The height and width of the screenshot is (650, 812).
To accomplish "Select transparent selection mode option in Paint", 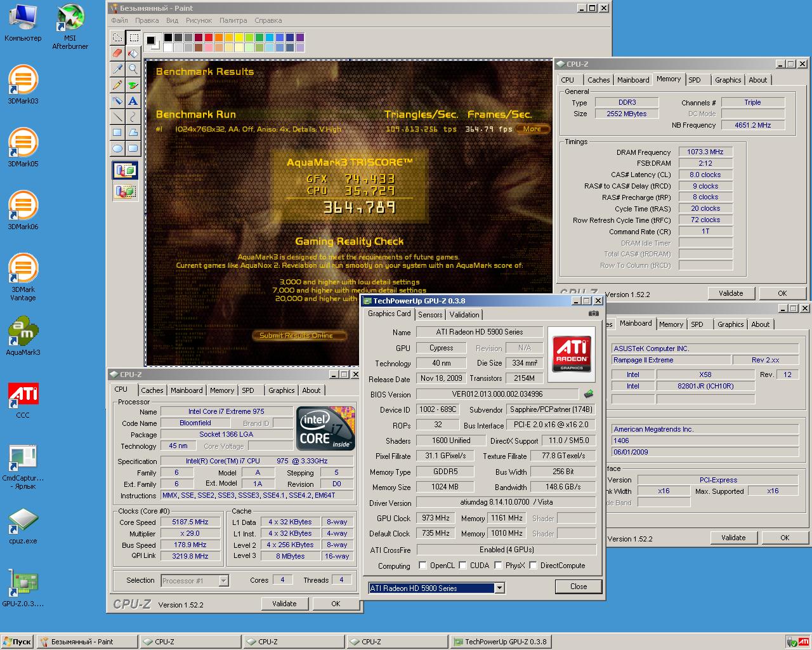I will (125, 191).
